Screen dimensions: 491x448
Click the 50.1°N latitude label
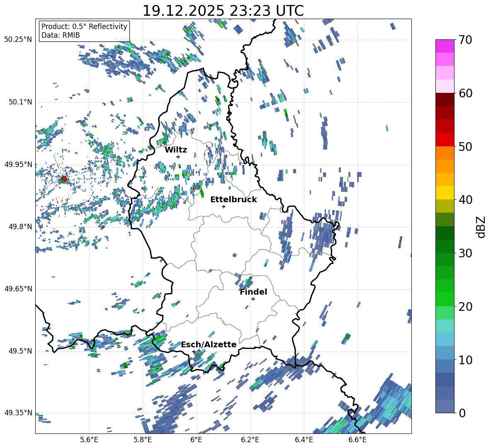[x=20, y=102]
